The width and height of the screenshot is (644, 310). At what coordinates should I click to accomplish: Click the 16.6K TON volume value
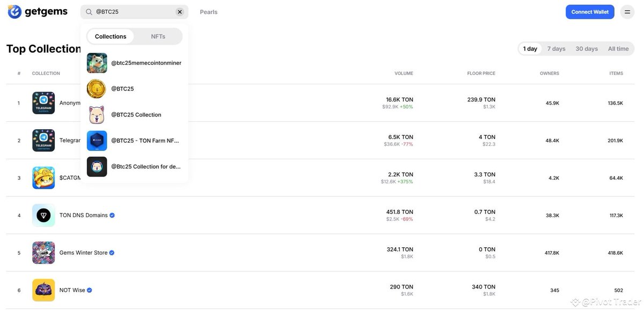[399, 100]
